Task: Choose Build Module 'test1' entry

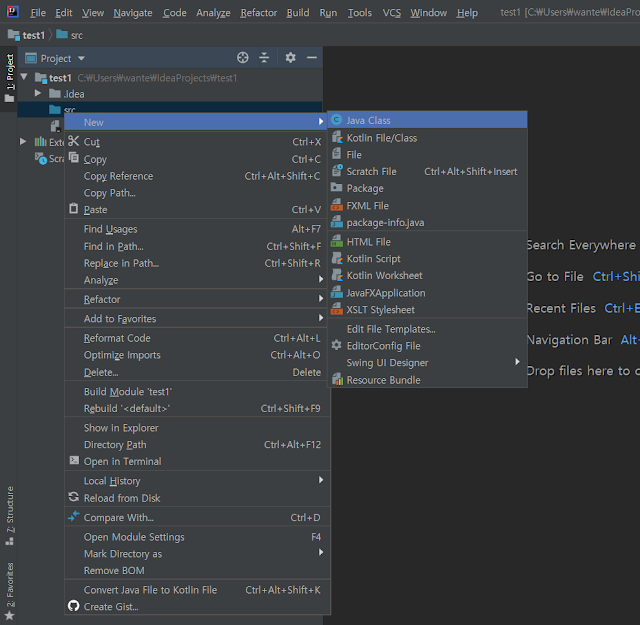Action: [x=198, y=391]
